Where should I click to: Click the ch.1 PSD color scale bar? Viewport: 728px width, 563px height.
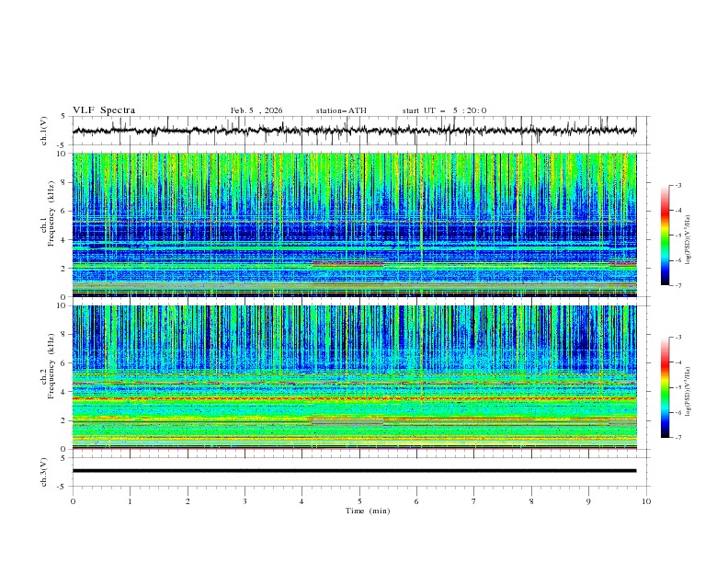pyautogui.click(x=665, y=236)
